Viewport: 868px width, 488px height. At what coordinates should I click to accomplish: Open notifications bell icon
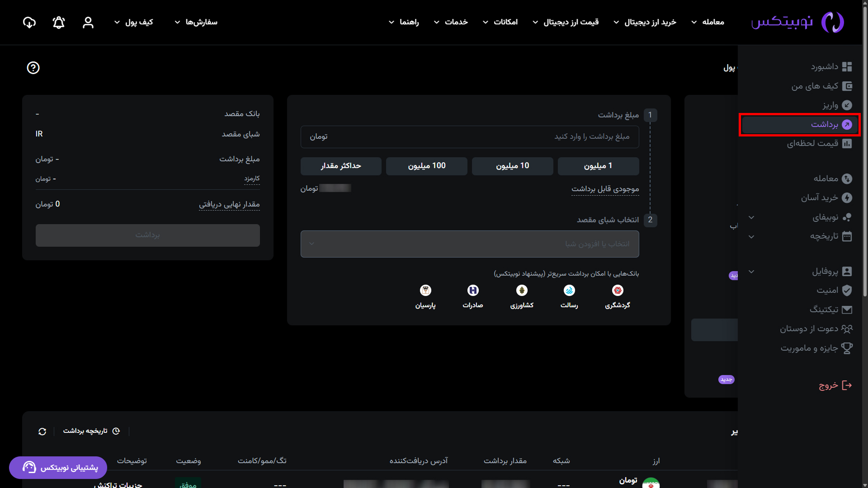click(x=59, y=22)
